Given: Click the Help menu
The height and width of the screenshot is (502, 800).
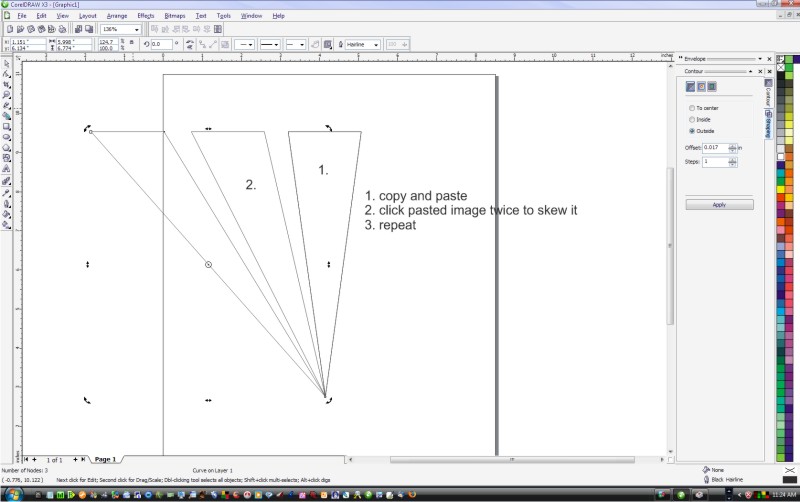Looking at the screenshot, I should point(278,16).
